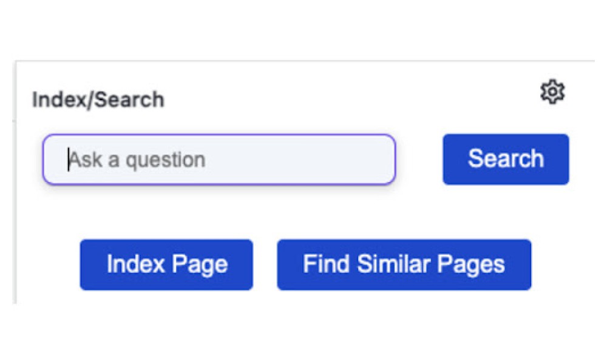This screenshot has width=607, height=364.
Task: Click Find Similar Pages
Action: (x=404, y=265)
